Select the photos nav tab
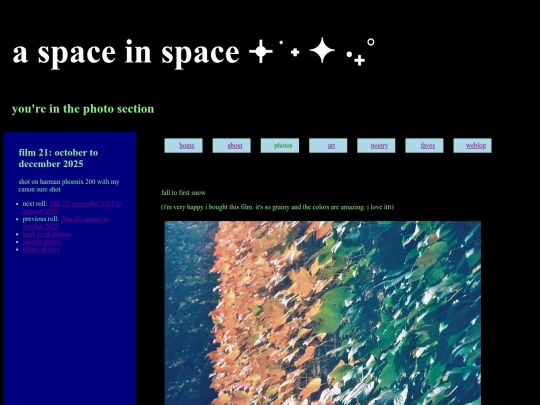540x405 pixels. 280,146
